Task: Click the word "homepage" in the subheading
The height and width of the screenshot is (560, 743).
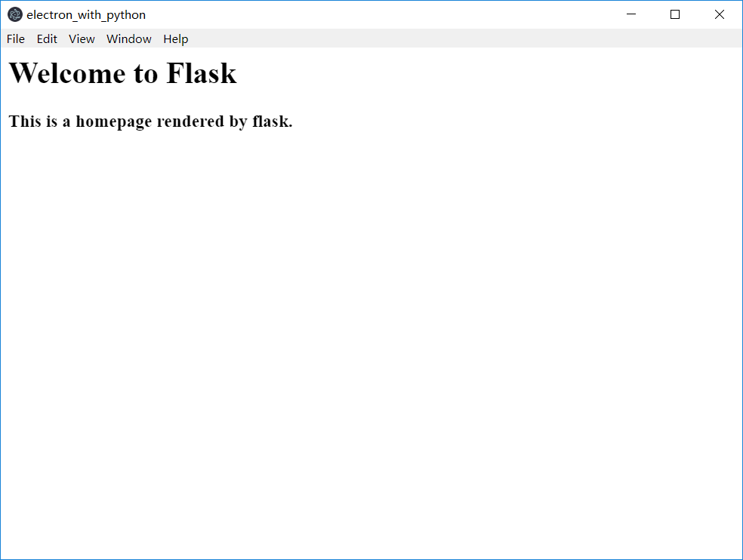Action: pyautogui.click(x=114, y=122)
